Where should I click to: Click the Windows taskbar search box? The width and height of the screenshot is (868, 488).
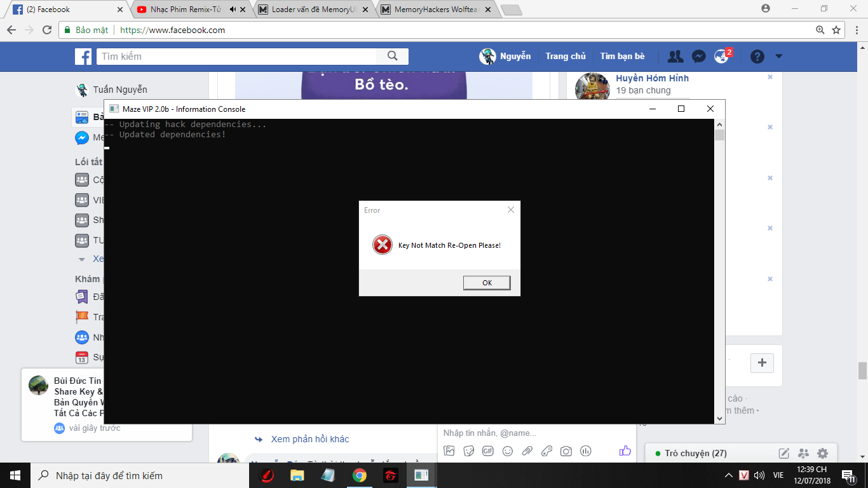tap(139, 475)
